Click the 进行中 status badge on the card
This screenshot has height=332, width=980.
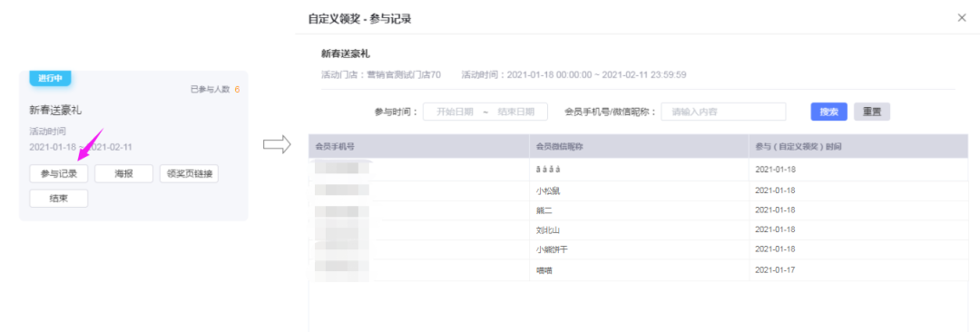coord(50,78)
